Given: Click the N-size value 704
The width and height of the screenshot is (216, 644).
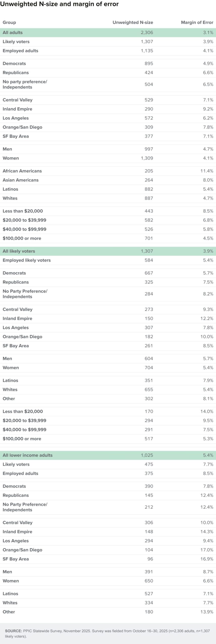Looking at the screenshot, I should (x=149, y=367).
